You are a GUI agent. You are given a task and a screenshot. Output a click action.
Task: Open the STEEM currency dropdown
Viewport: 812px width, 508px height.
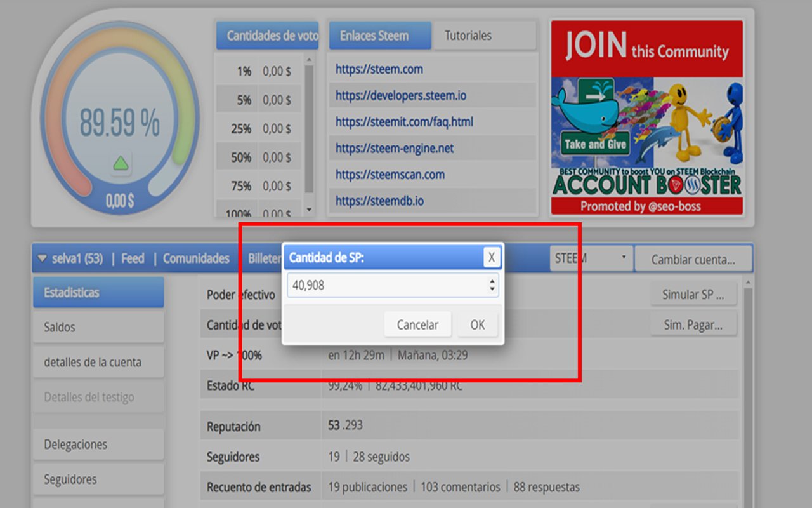pos(591,258)
